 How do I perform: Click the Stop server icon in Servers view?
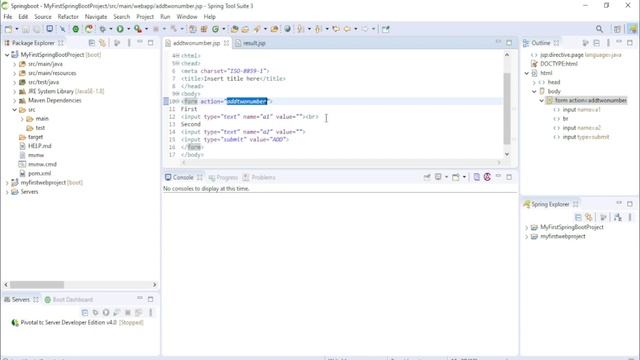point(127,313)
